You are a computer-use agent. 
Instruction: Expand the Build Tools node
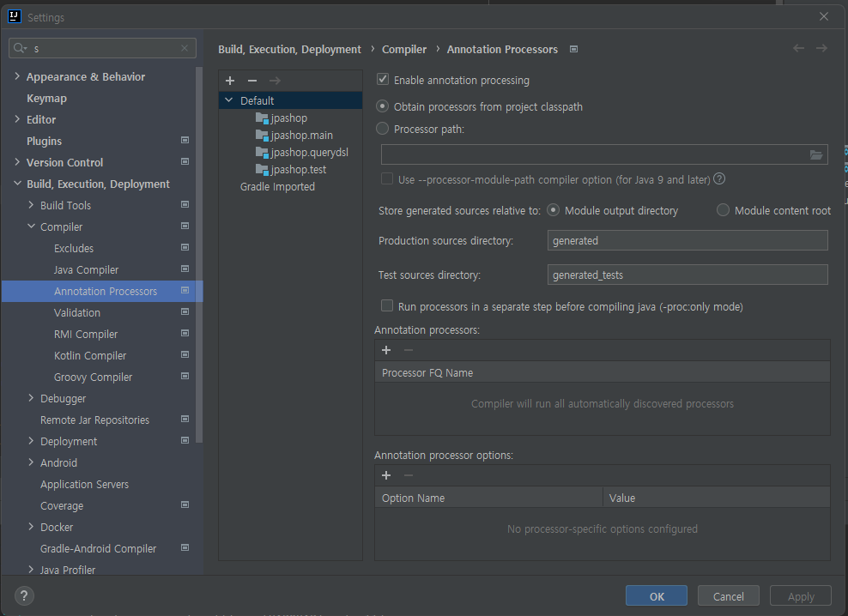click(x=31, y=204)
